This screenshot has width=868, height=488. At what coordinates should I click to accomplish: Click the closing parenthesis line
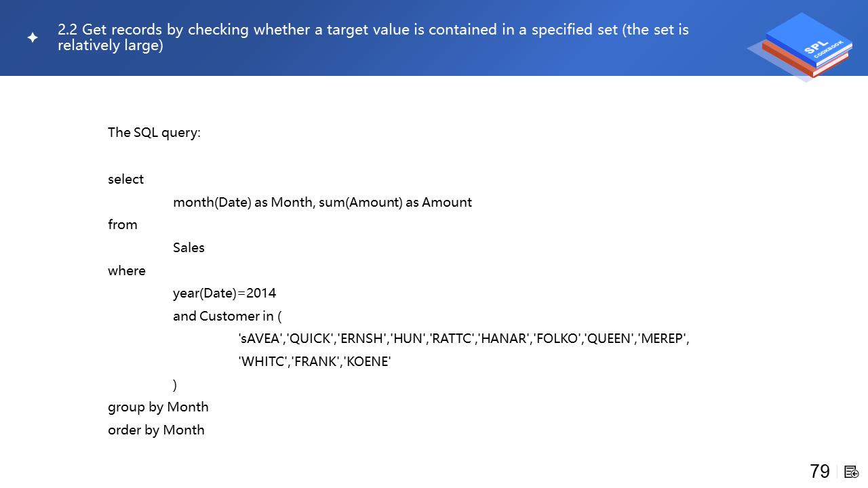(175, 385)
